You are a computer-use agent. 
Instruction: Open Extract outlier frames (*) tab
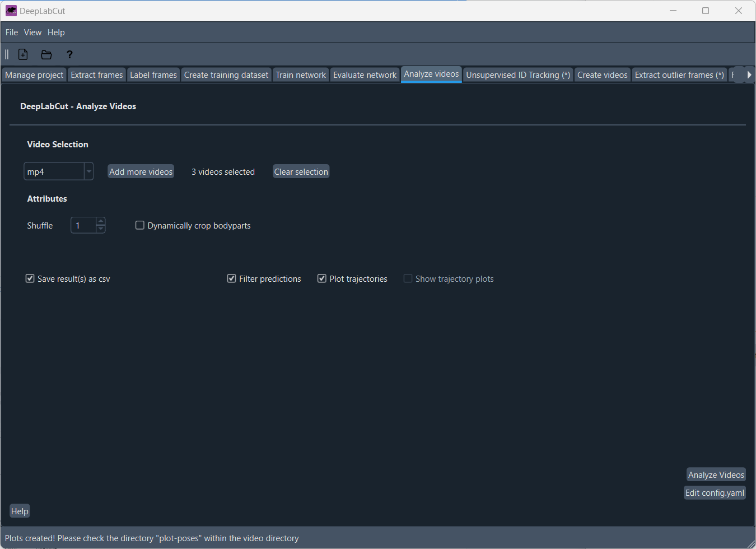(679, 75)
